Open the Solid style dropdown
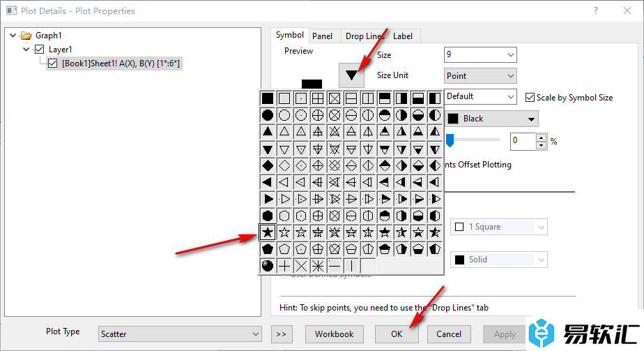644x351 pixels. coord(499,260)
